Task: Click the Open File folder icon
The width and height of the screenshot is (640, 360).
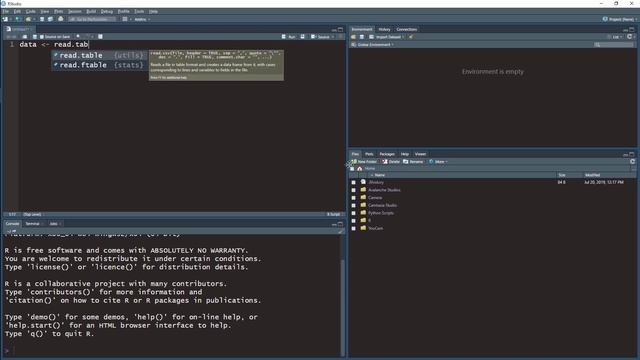Action: [28, 19]
